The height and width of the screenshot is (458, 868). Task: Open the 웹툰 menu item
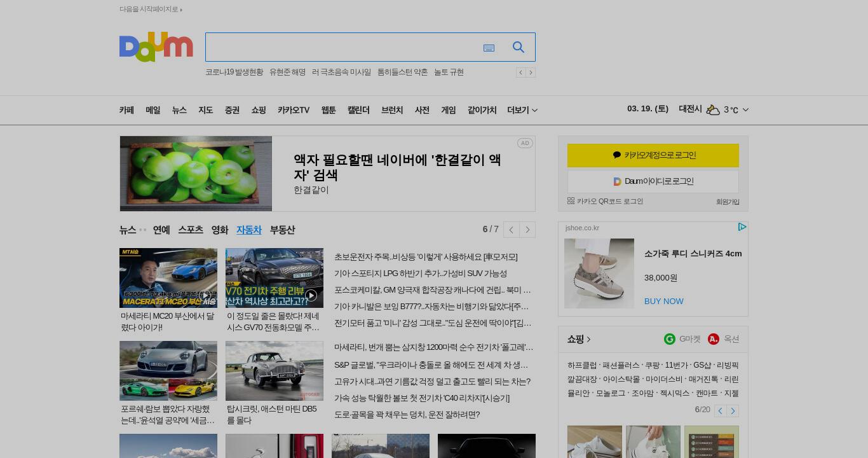pos(329,110)
